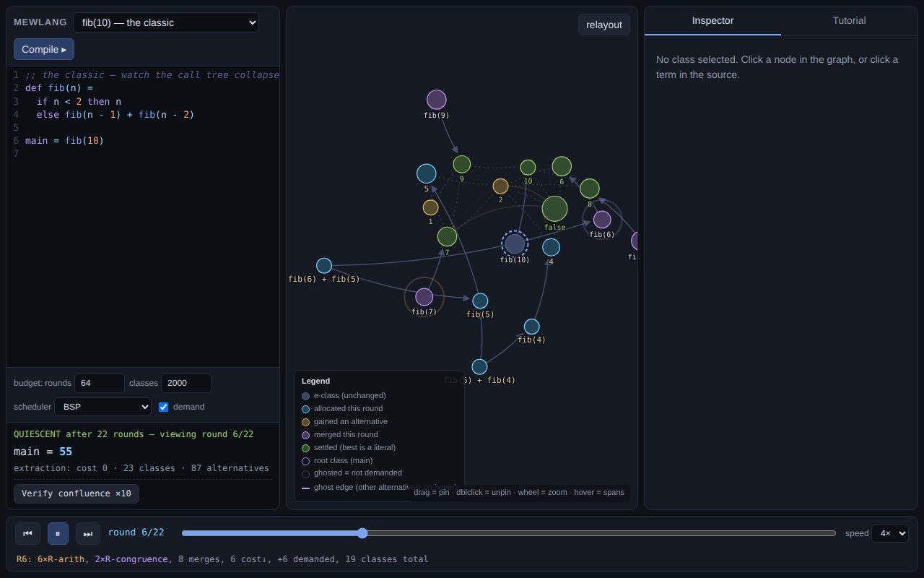Viewport: 924px width, 578px height.
Task: Focus the classes budget input
Action: click(x=186, y=383)
